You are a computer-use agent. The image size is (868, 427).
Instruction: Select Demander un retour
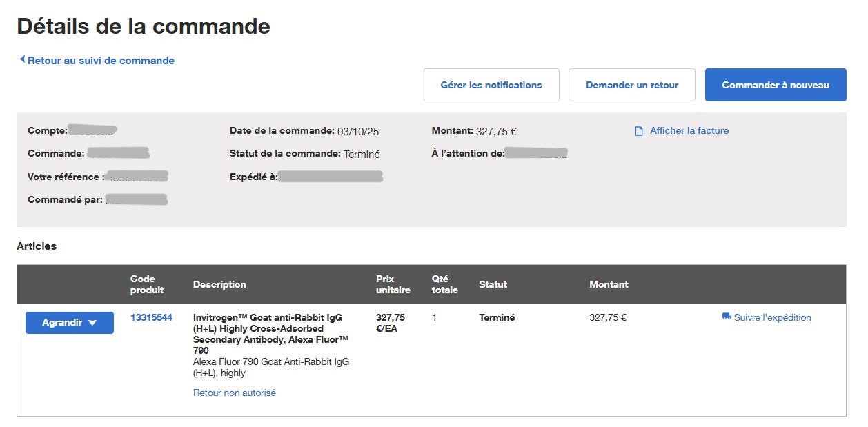point(631,84)
